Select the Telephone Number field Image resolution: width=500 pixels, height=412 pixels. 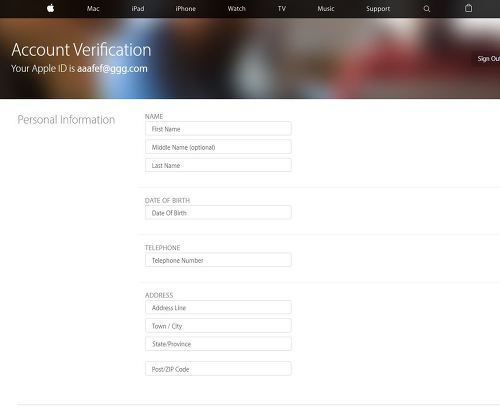[x=218, y=260]
